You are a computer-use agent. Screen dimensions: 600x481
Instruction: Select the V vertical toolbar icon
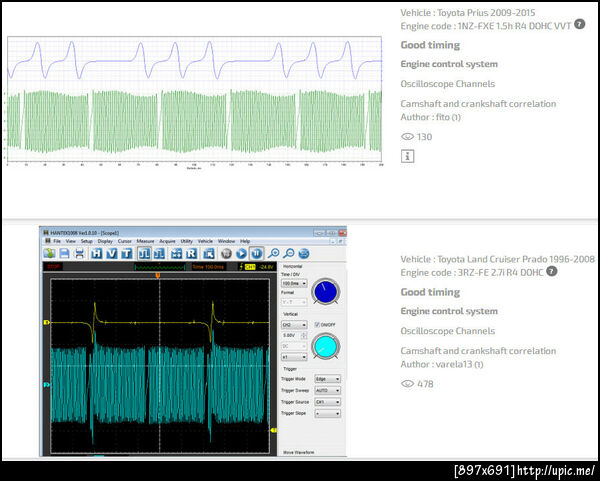111,253
